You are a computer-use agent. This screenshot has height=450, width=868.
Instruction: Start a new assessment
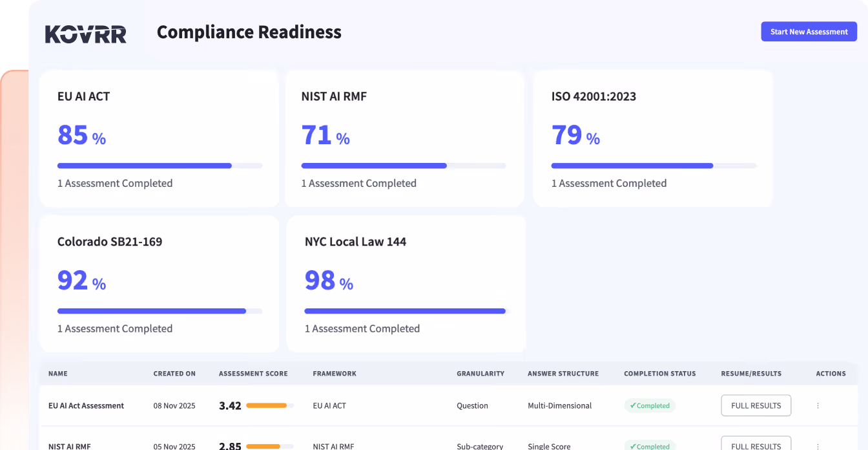pyautogui.click(x=809, y=32)
